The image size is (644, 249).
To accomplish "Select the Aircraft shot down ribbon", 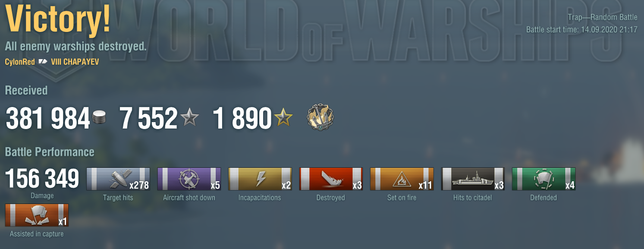I will click(189, 179).
